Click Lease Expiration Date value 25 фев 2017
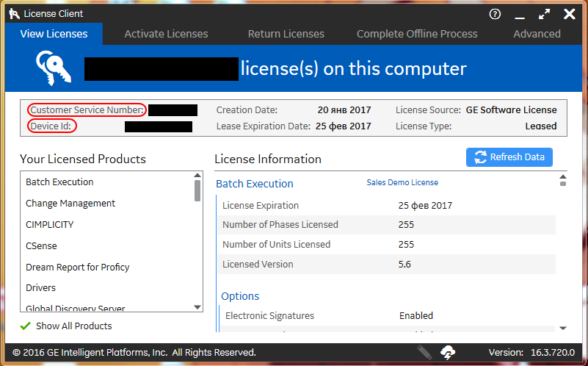 click(343, 126)
